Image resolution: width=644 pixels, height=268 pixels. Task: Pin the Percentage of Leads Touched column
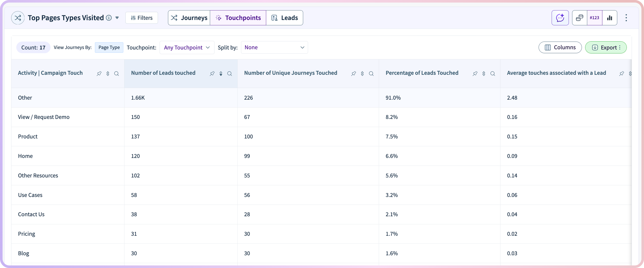[x=475, y=73]
